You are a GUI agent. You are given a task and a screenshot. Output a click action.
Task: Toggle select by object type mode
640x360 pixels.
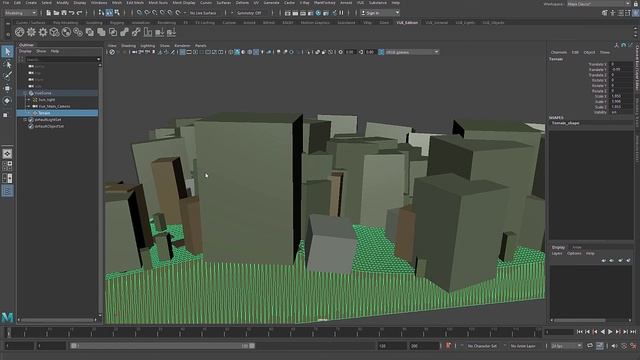point(109,13)
